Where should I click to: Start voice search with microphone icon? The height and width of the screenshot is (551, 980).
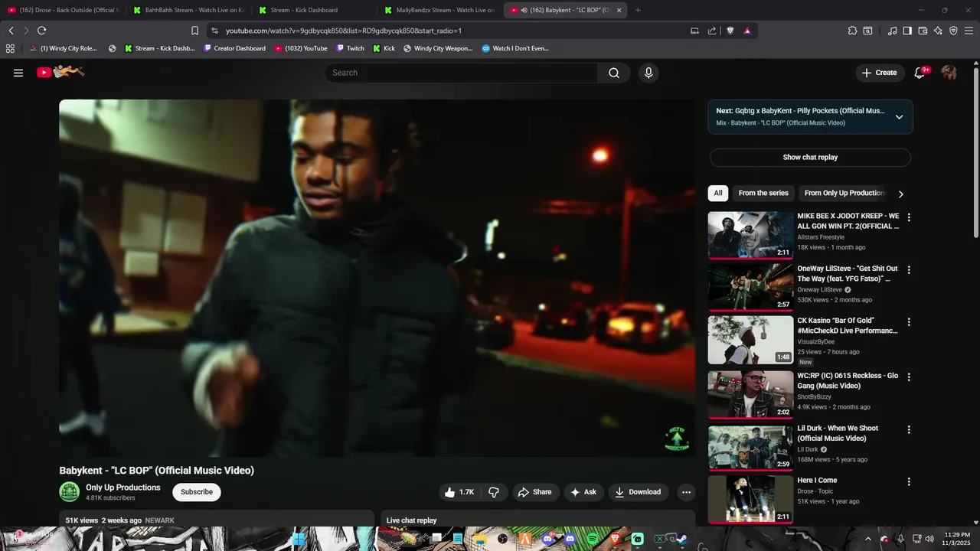648,73
